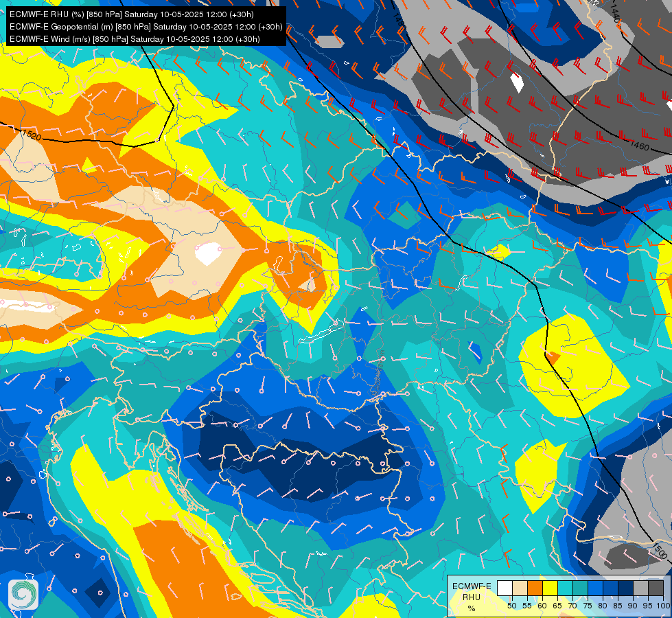Click the legend value 75

coord(588,606)
